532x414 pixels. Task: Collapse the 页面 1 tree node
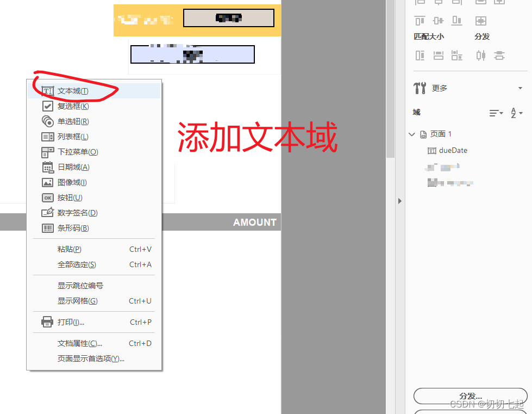point(412,134)
